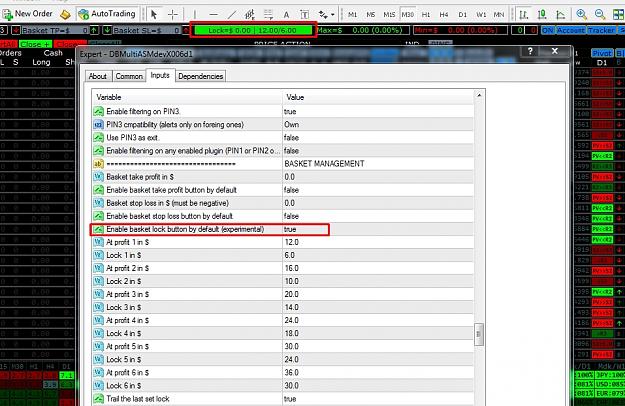This screenshot has width=625, height=406.
Task: Click false value of basket take profit button
Action: coord(291,190)
